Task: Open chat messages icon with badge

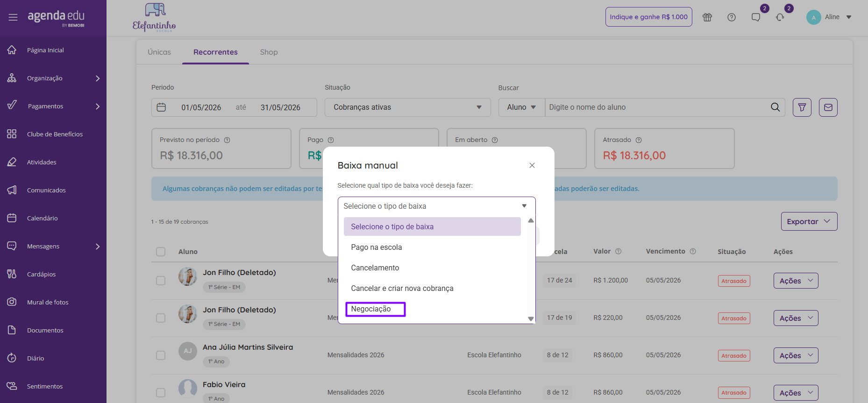Action: 756,17
